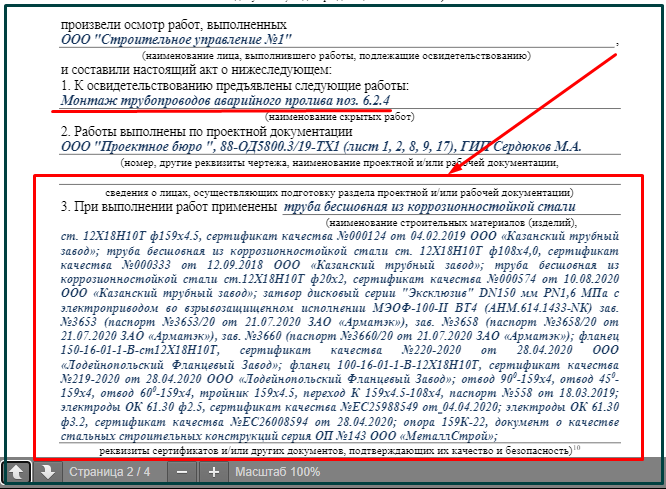The width and height of the screenshot is (666, 489).
Task: Click the zoom label "Масштаб 100%"
Action: point(278,472)
